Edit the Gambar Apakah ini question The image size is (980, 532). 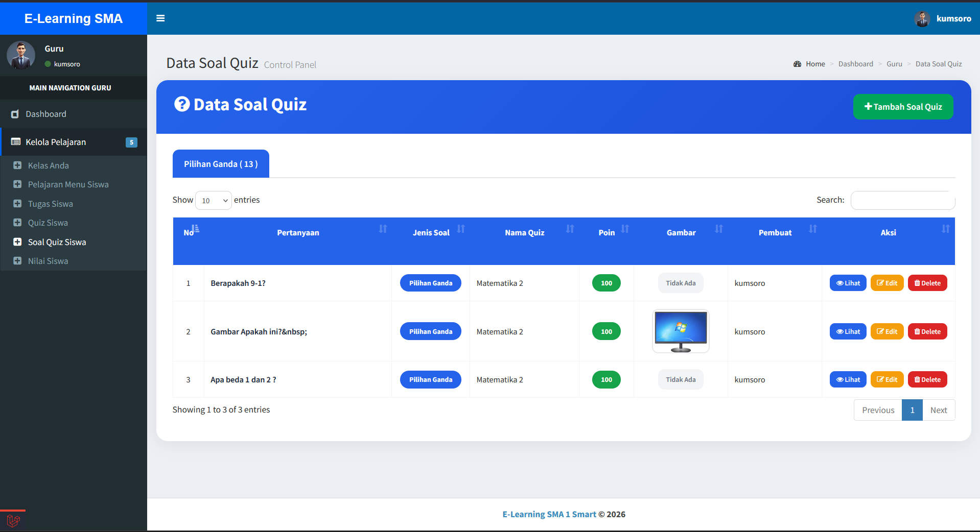click(887, 331)
